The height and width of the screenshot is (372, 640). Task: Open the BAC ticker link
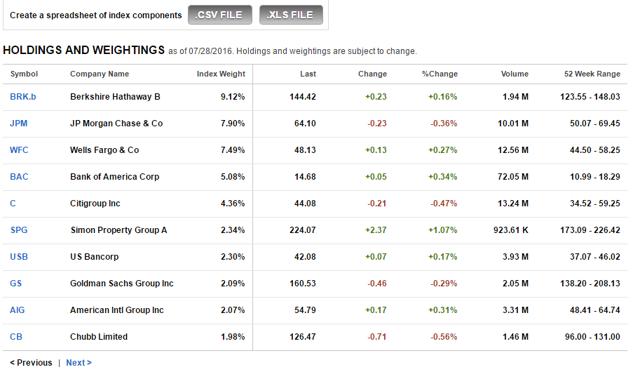coord(19,177)
